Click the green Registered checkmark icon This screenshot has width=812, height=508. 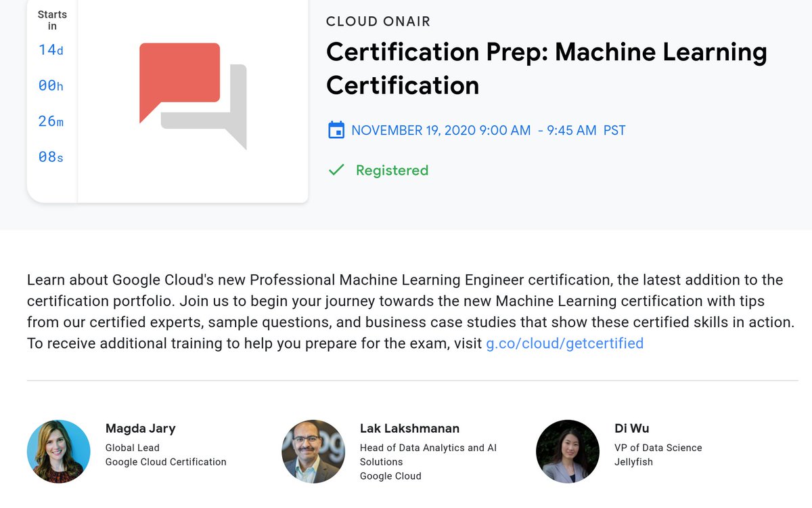pyautogui.click(x=336, y=170)
